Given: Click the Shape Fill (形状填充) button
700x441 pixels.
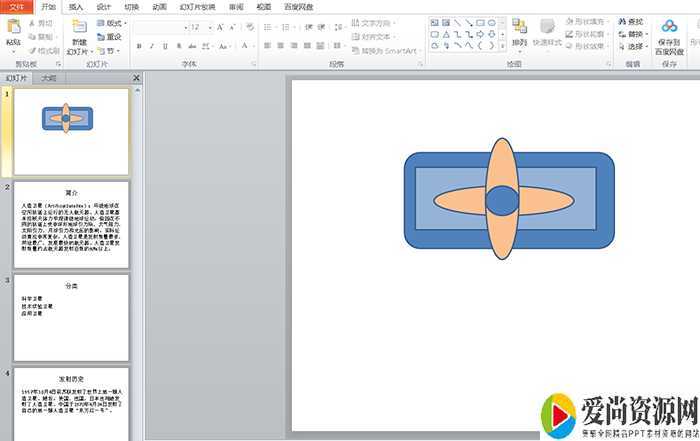Looking at the screenshot, I should [589, 21].
